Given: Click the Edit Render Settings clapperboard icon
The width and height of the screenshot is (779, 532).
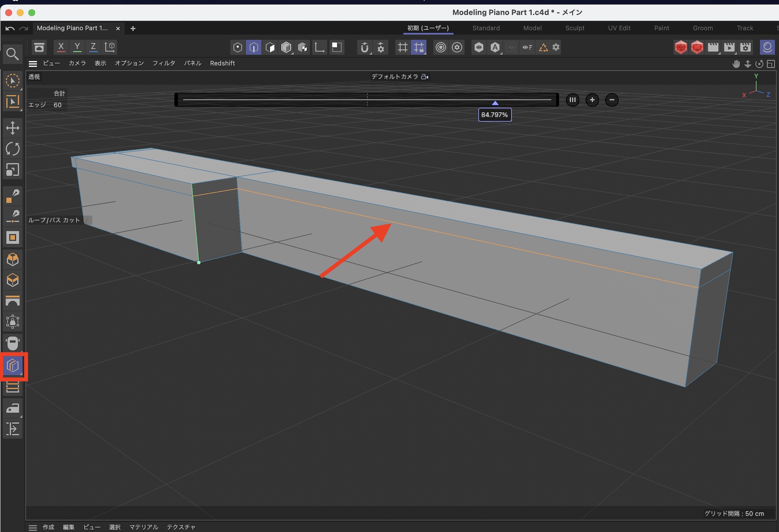Looking at the screenshot, I should point(746,47).
